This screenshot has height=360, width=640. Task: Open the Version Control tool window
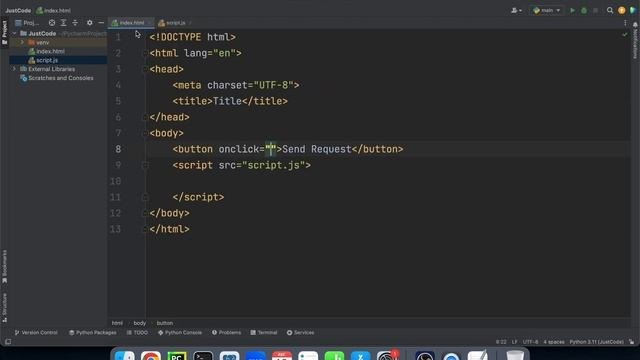pyautogui.click(x=36, y=333)
